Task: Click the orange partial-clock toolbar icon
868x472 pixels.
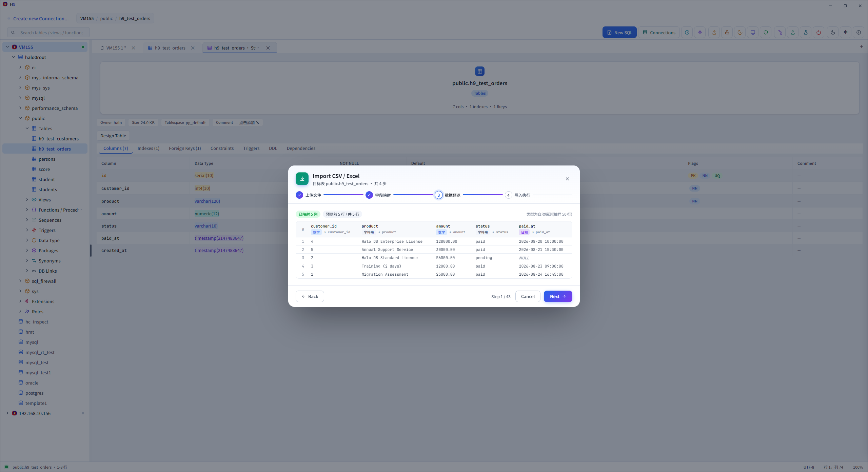Action: (x=740, y=33)
